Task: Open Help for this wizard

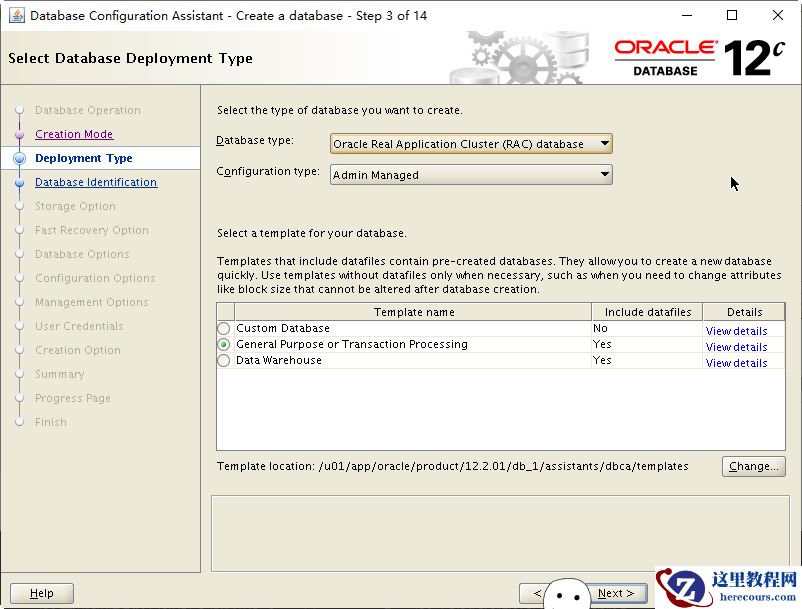Action: pos(42,593)
